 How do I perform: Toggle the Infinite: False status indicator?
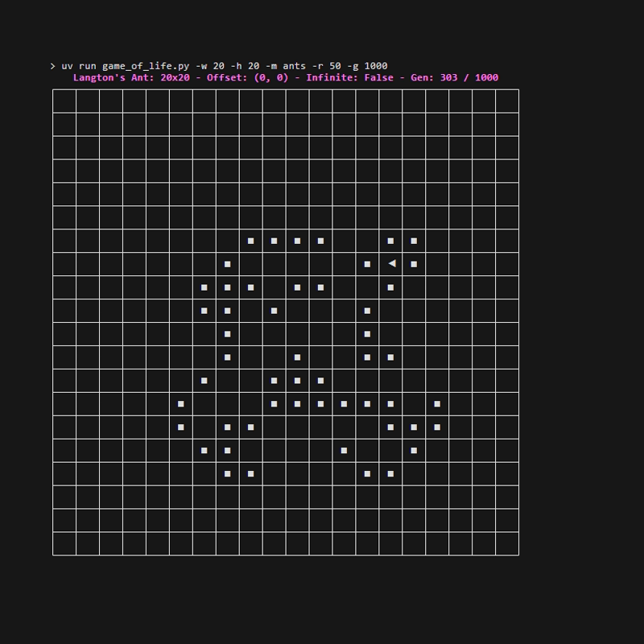point(354,78)
